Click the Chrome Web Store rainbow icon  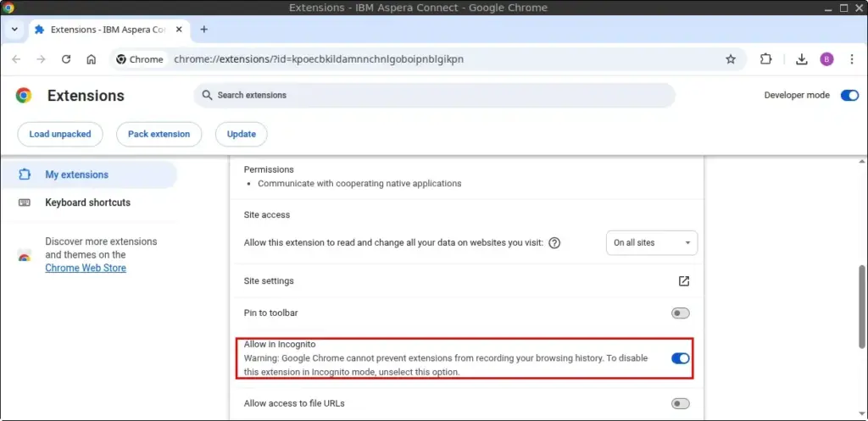pos(24,255)
